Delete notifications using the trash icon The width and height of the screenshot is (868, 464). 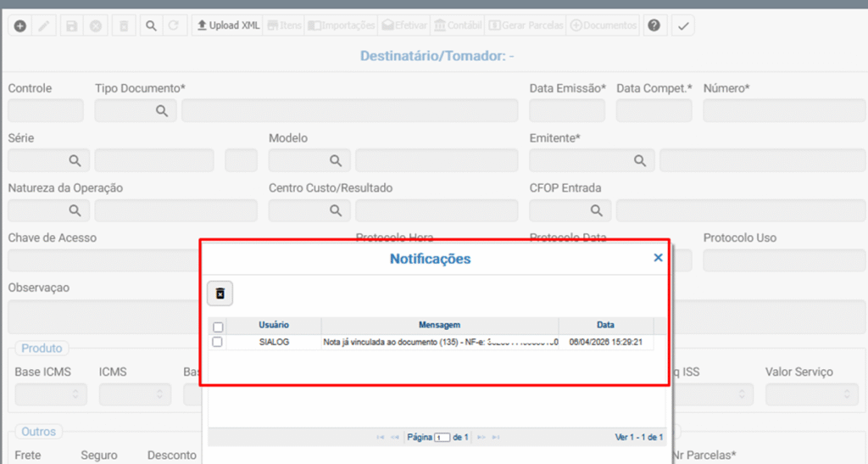[220, 293]
